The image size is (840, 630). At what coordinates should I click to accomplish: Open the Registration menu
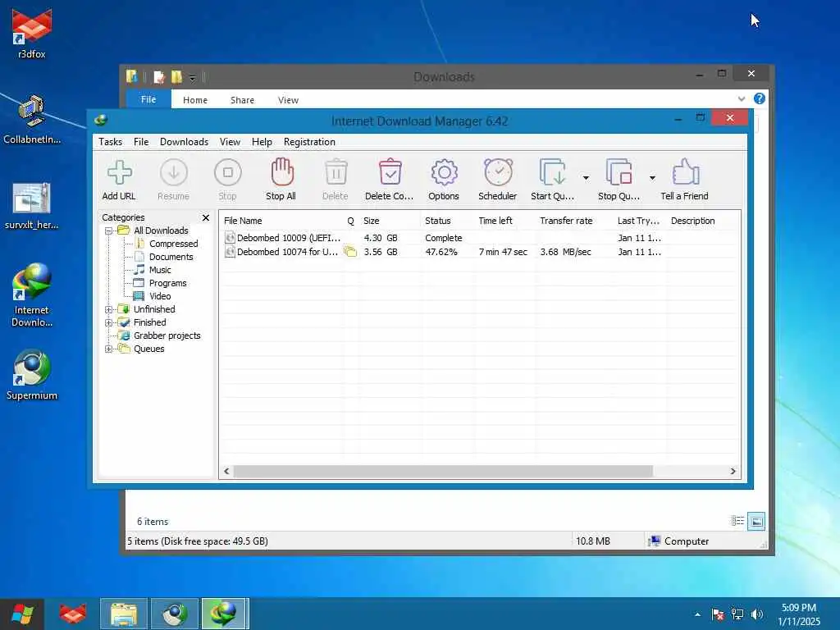[309, 142]
